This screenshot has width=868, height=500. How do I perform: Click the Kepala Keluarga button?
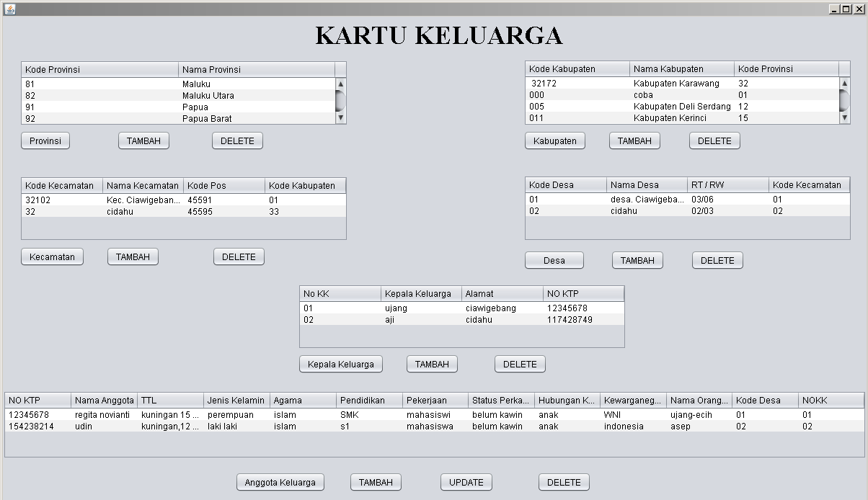340,364
